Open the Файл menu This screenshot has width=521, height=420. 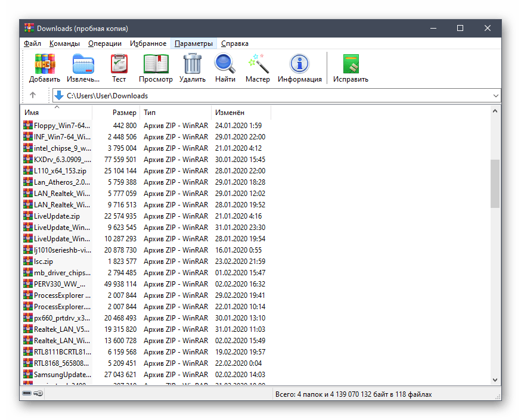[32, 43]
